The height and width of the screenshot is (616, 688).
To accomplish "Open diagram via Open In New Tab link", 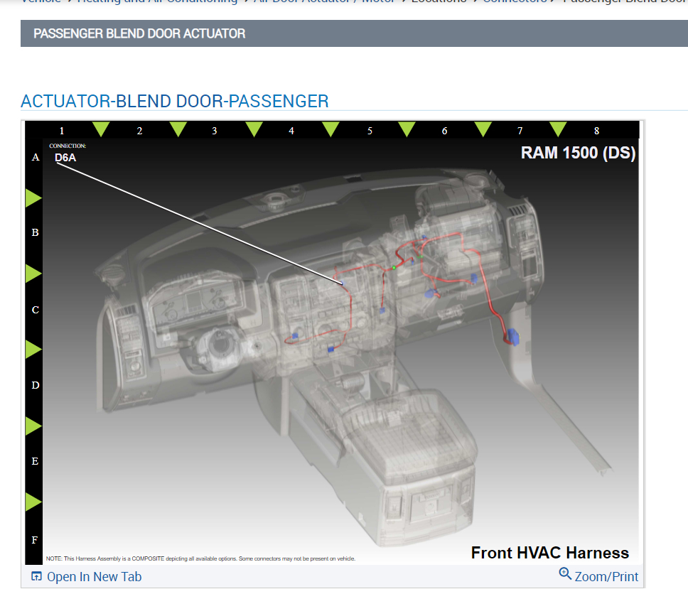I will (x=94, y=576).
